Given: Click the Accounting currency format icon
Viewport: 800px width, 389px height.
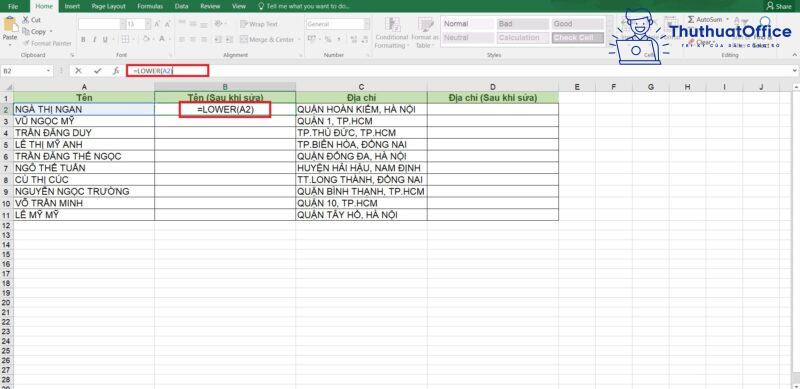Looking at the screenshot, I should point(311,39).
